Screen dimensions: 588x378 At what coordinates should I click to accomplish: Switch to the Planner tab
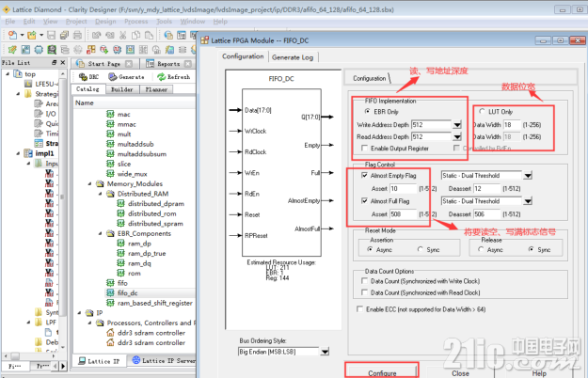pos(156,89)
